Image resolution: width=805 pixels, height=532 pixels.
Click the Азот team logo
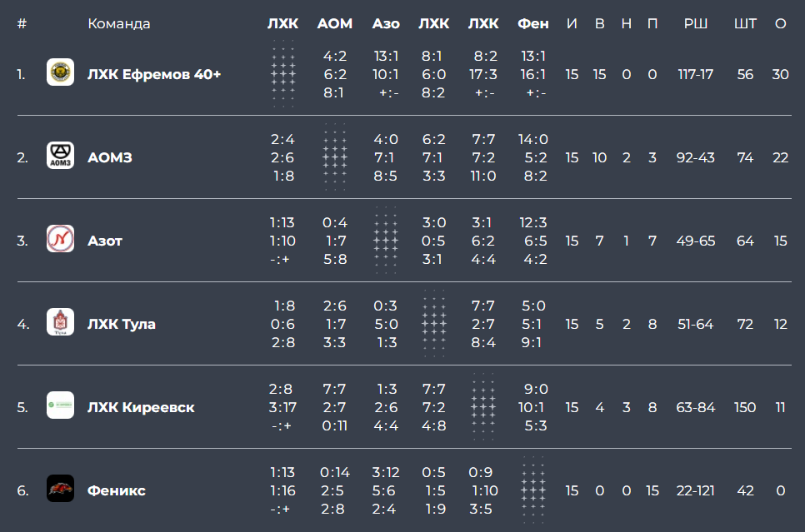60,239
